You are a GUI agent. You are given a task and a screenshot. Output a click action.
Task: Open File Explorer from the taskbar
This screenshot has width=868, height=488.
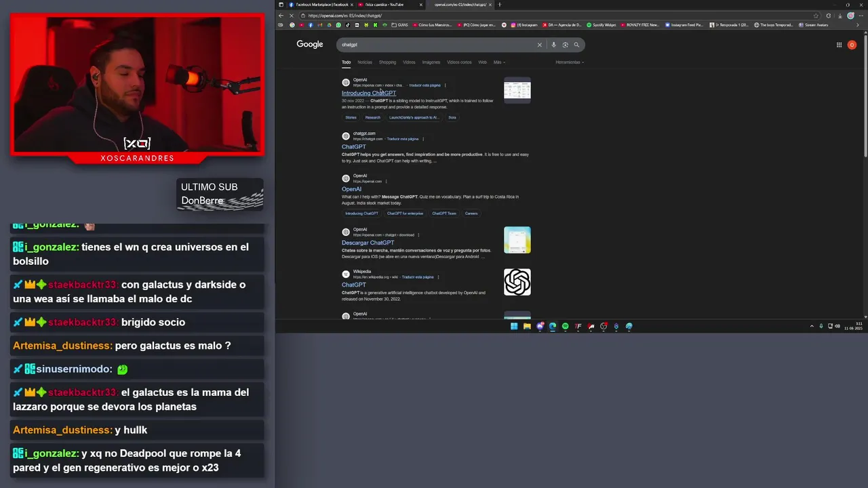tap(527, 326)
